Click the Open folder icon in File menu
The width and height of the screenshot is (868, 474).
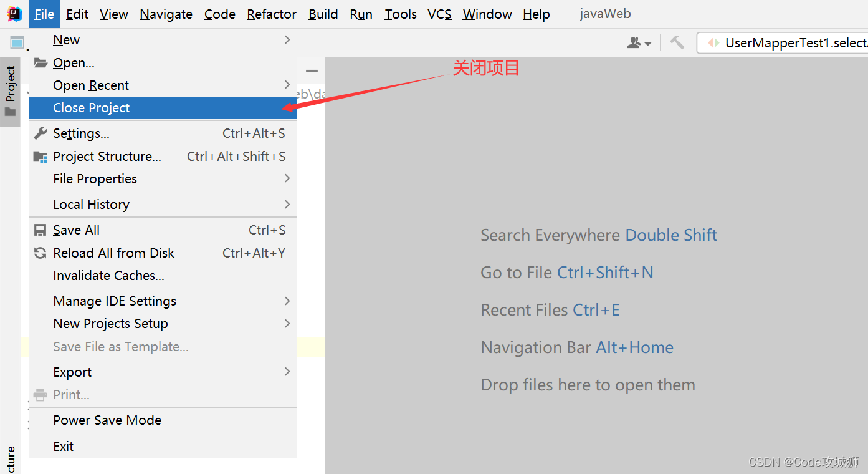41,63
